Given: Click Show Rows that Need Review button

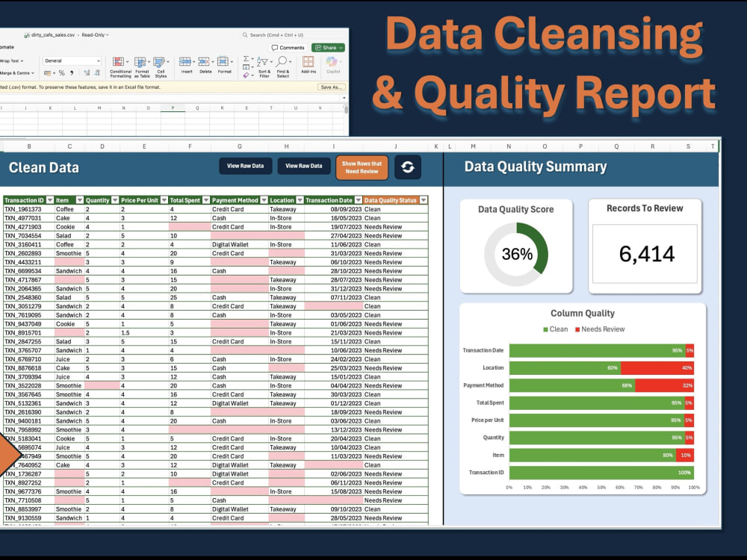Looking at the screenshot, I should pyautogui.click(x=362, y=167).
